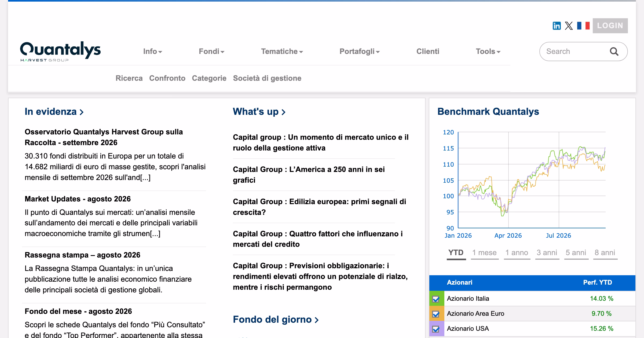
Task: Expand the Portafogli dropdown menu
Action: [x=360, y=51]
